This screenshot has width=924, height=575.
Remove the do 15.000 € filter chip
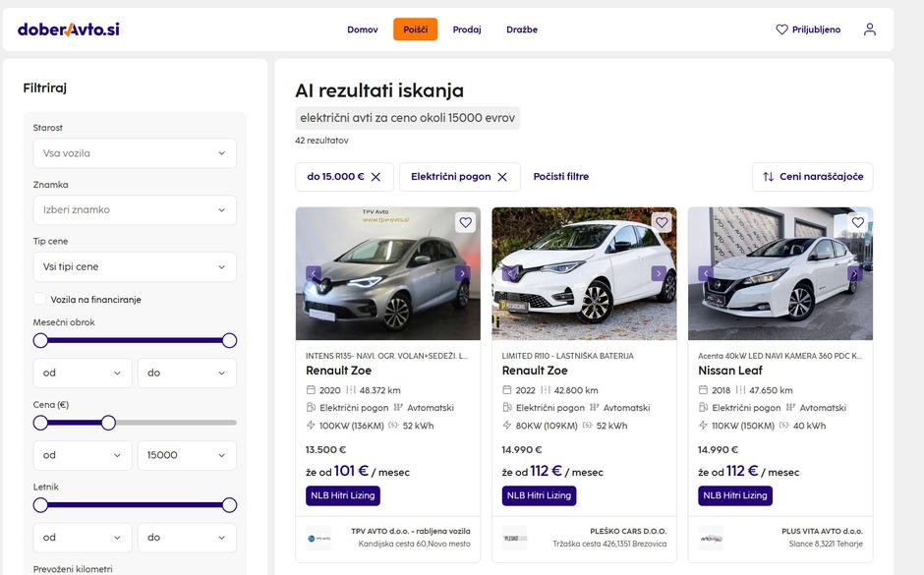point(375,177)
